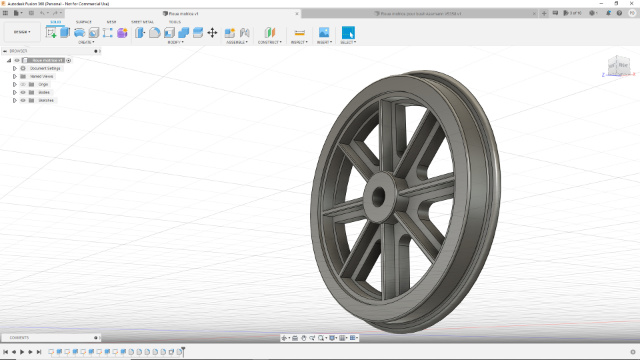Add a new design tab with plus
The image size is (640, 360).
544,13
